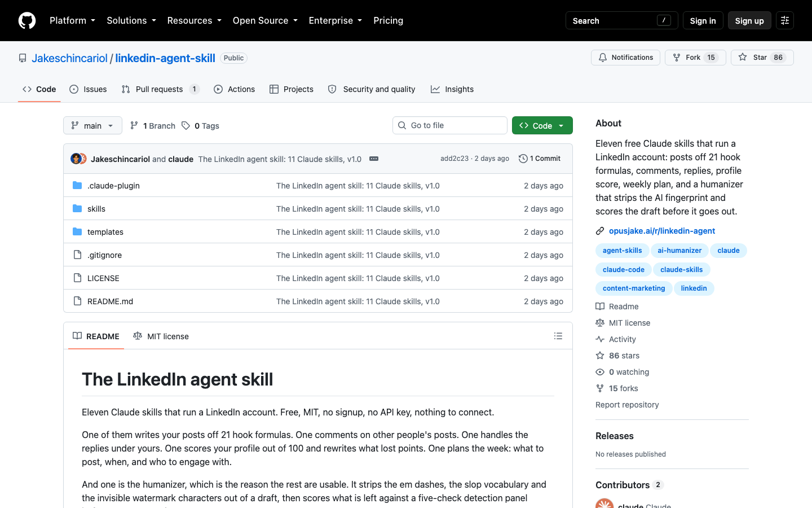Expand the Platform menu

(72, 20)
